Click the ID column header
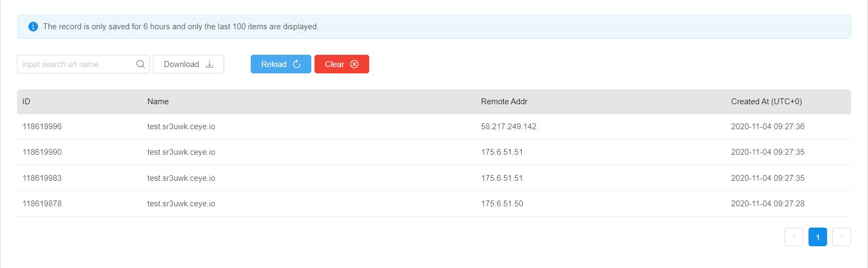Screen dimensions: 868x268 point(27,102)
